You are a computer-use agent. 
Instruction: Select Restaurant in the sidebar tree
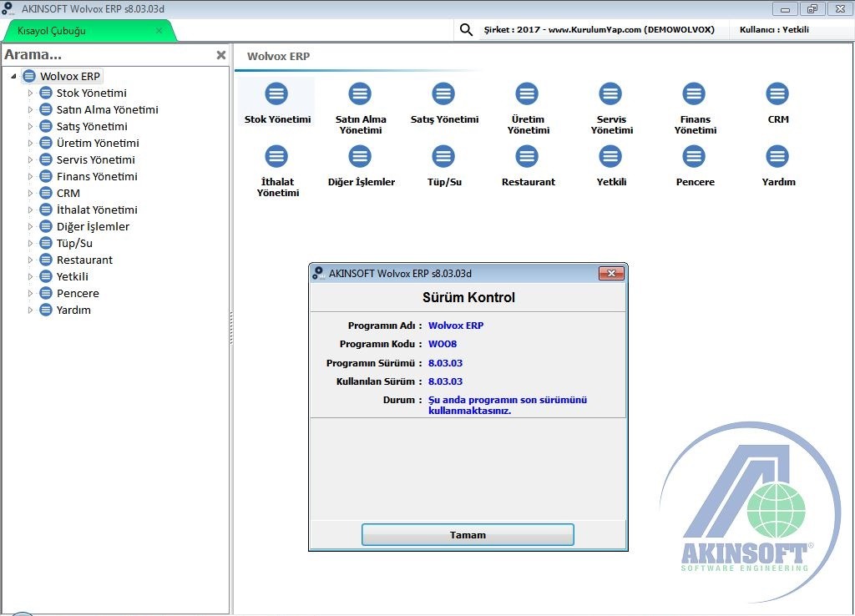coord(84,260)
